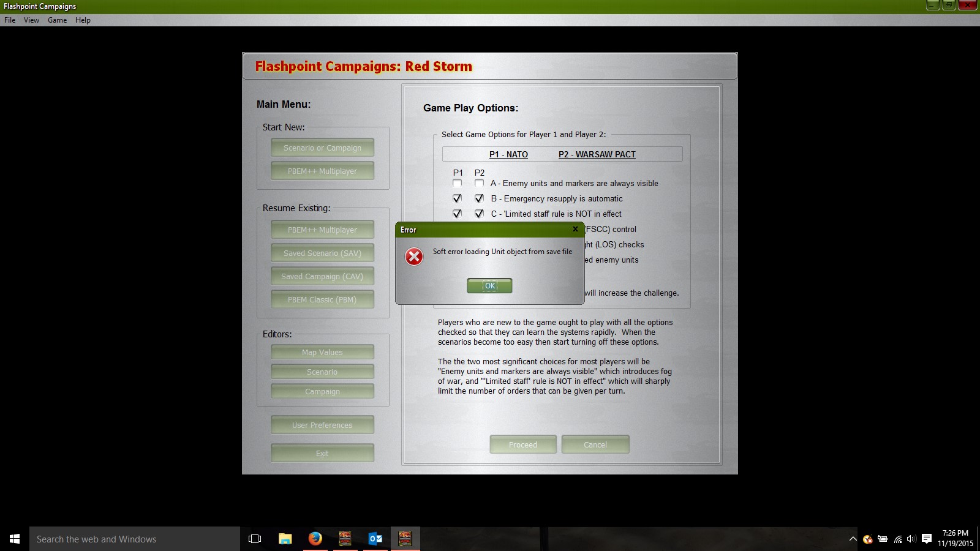Open User Preferences

tap(322, 425)
